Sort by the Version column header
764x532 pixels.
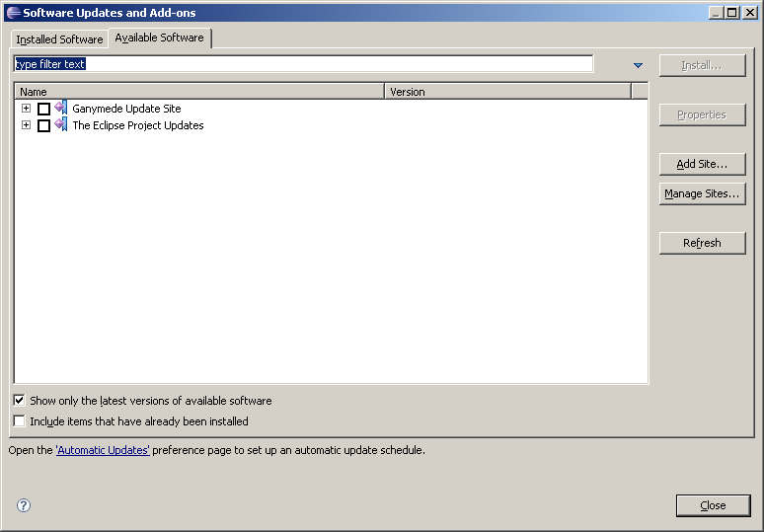click(x=507, y=92)
